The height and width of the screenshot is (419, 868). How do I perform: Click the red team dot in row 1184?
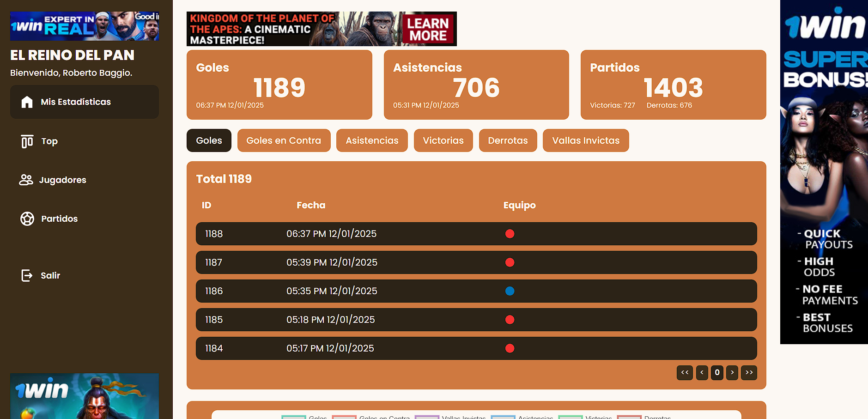[x=510, y=349]
